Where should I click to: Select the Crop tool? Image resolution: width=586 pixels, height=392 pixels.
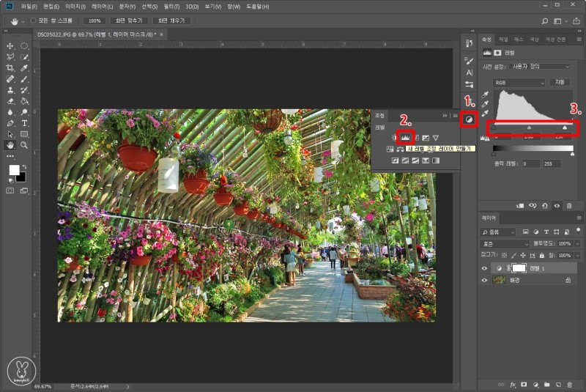point(10,67)
